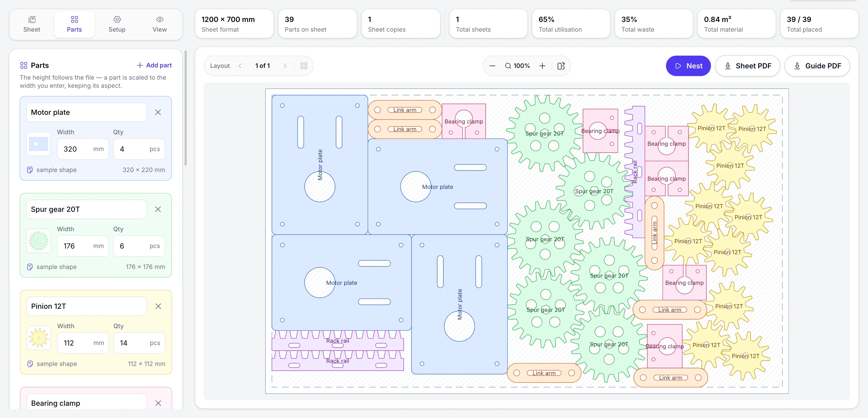Image resolution: width=868 pixels, height=418 pixels.
Task: Open the Setup tab
Action: [117, 24]
